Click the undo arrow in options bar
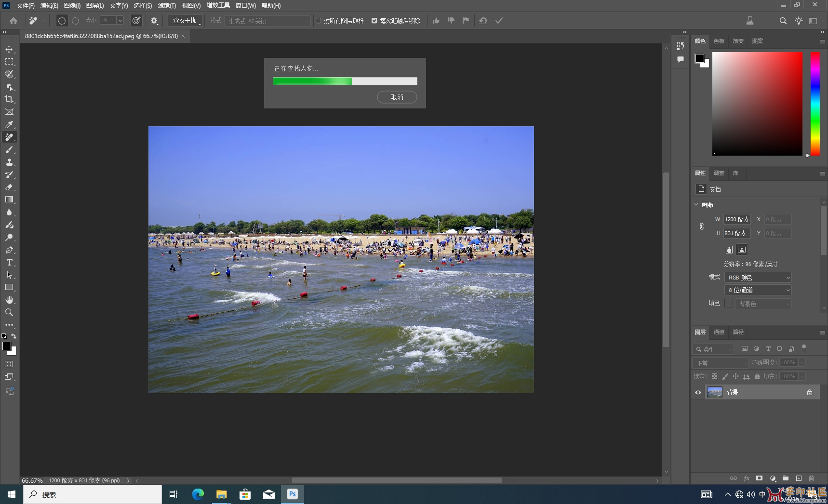 coord(483,21)
